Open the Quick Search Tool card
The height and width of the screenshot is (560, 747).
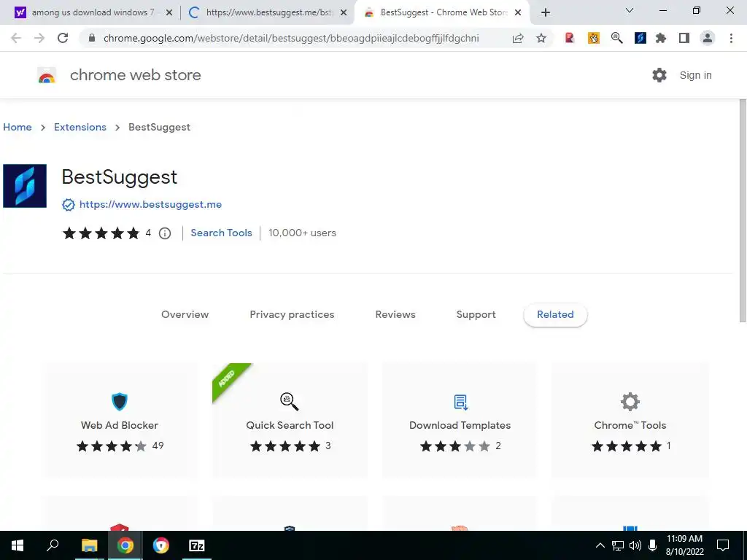pyautogui.click(x=290, y=421)
